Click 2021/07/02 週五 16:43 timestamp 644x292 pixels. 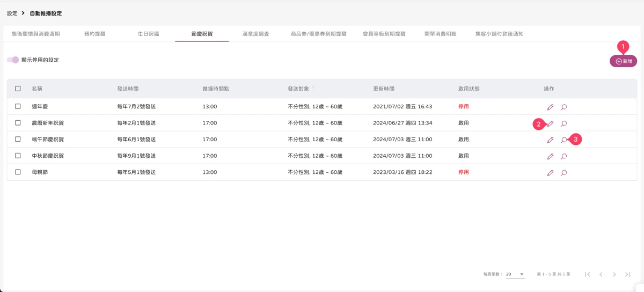(x=402, y=106)
